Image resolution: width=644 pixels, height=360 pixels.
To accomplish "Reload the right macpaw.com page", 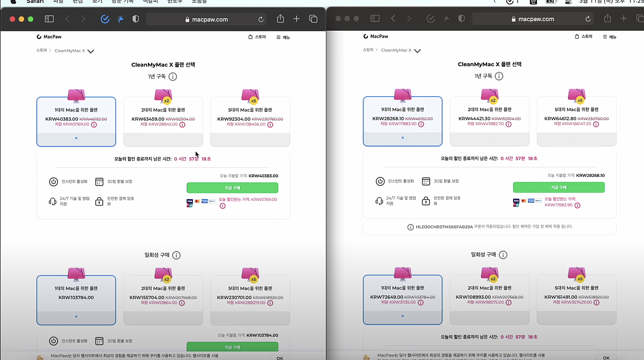I will tap(588, 19).
